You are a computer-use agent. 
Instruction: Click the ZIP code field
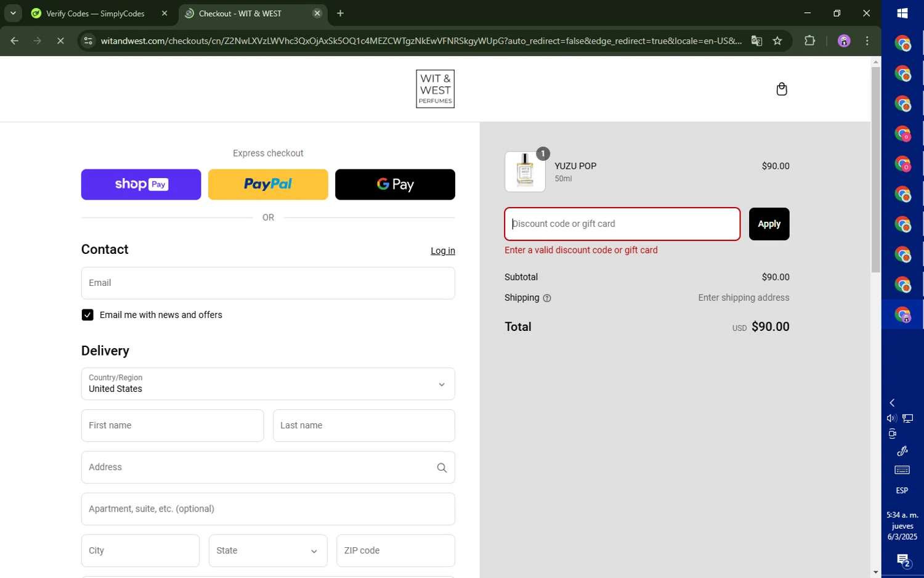pos(395,550)
